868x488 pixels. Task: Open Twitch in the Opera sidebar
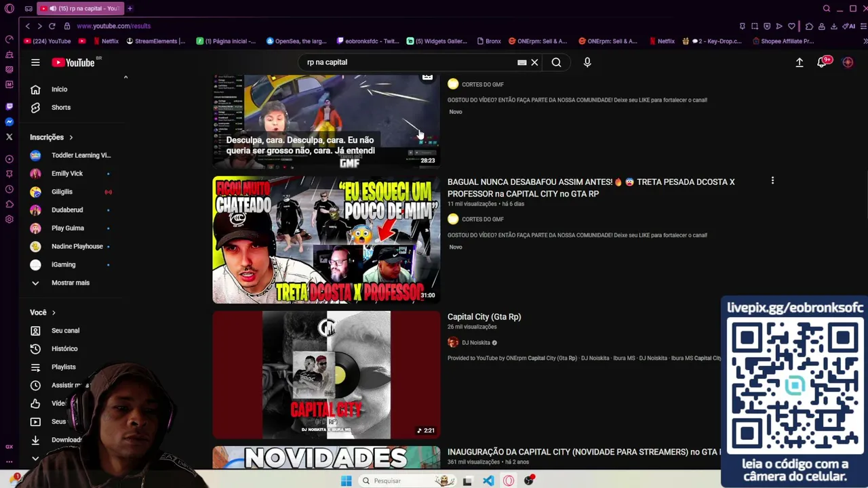point(9,106)
